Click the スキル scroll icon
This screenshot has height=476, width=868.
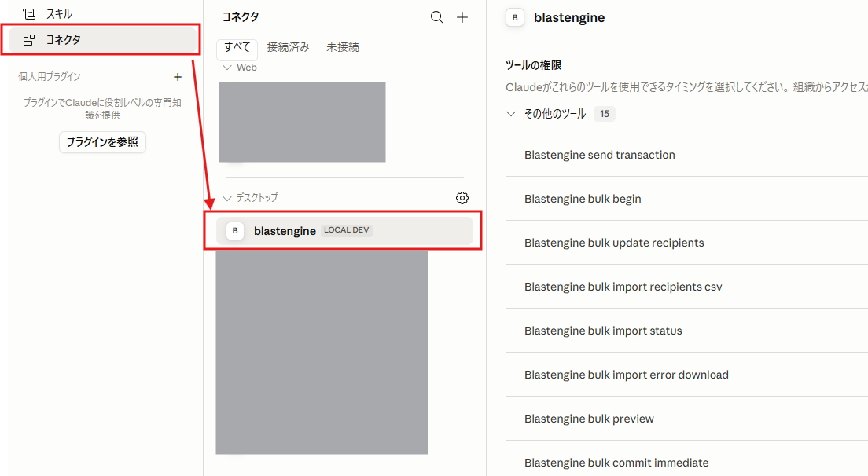[x=29, y=14]
